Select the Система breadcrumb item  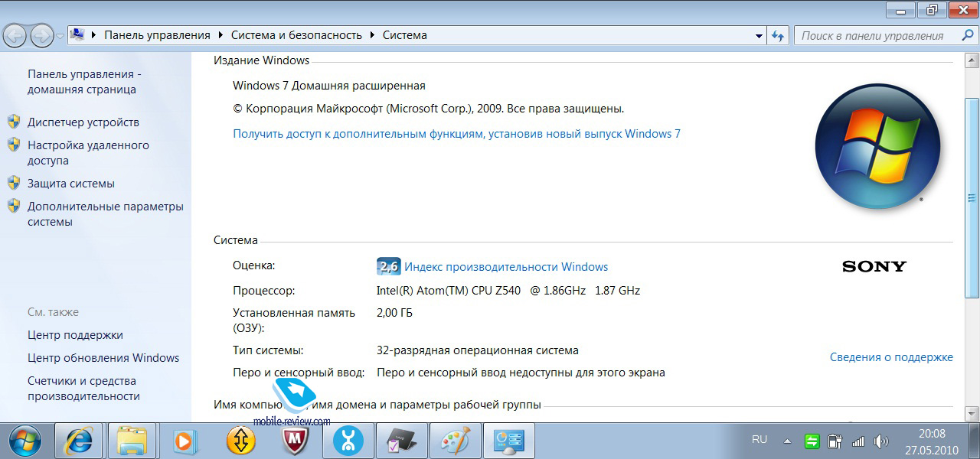405,35
